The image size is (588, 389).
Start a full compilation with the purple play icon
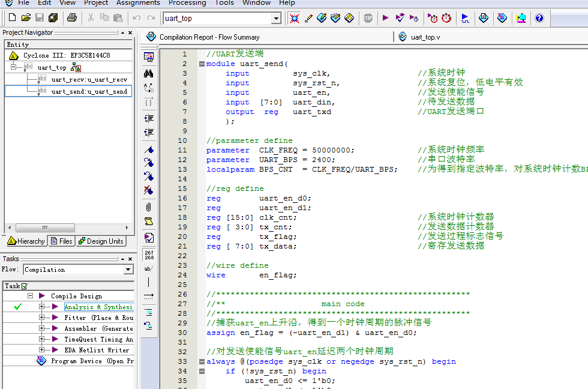coord(385,18)
